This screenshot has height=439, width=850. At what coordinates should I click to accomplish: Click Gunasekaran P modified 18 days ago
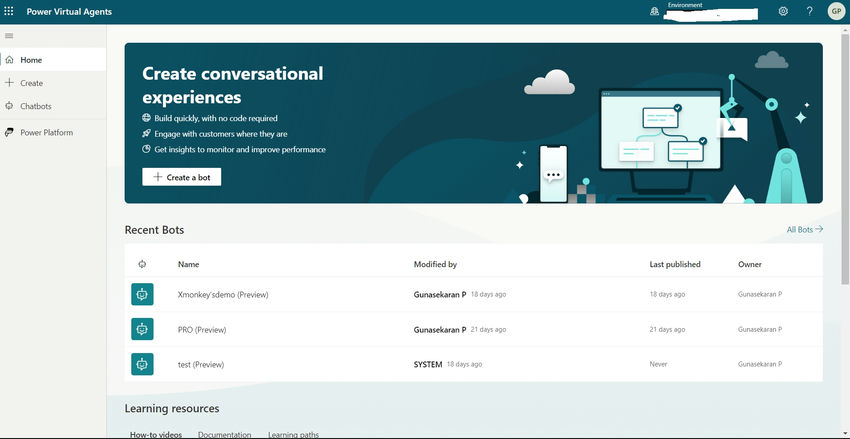[460, 295]
